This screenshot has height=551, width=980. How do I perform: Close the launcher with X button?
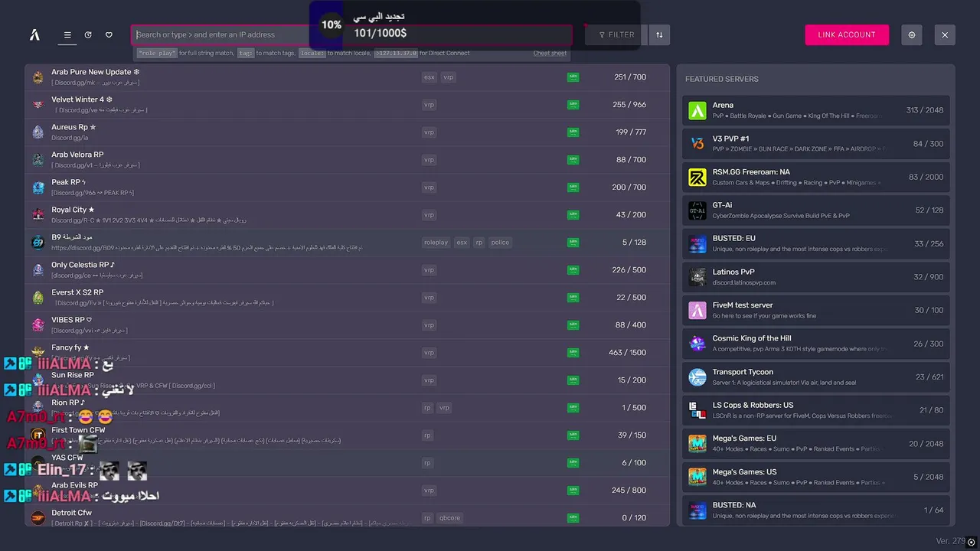coord(945,34)
